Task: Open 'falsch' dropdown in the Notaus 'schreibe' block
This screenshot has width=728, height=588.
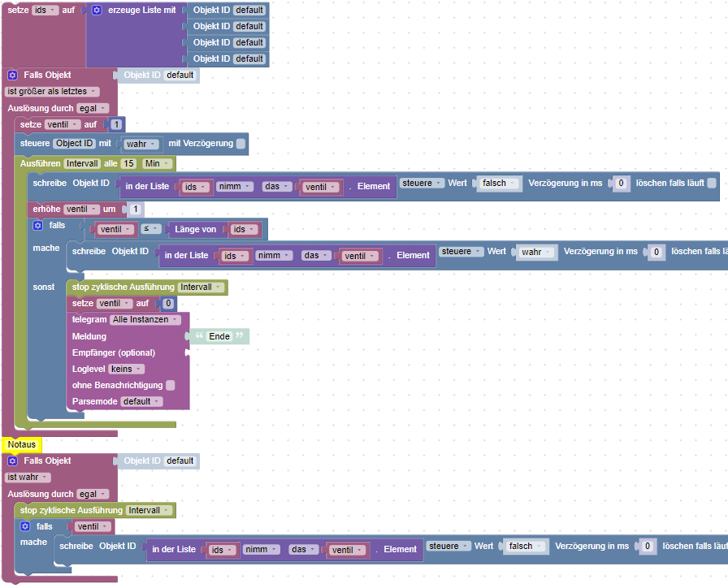Action: (x=525, y=547)
